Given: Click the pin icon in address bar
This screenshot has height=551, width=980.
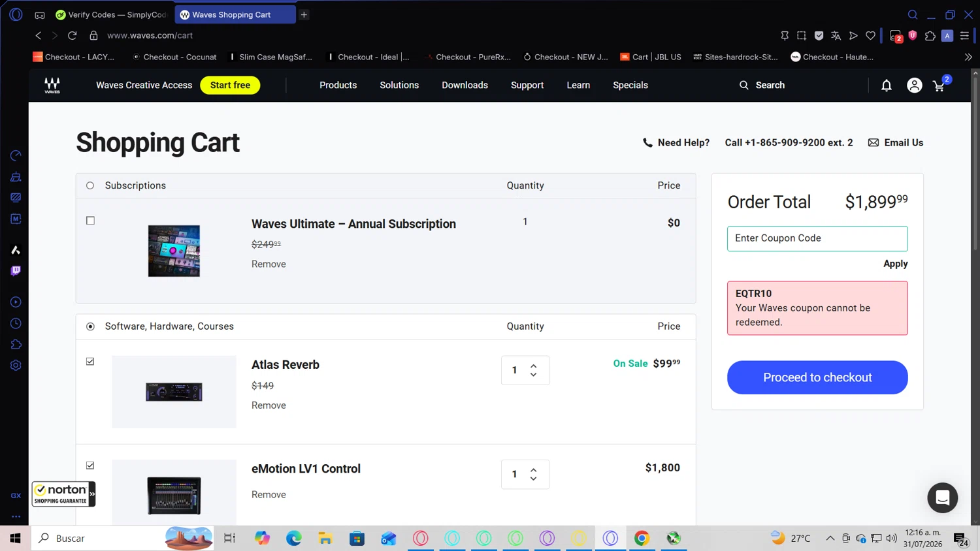Looking at the screenshot, I should pyautogui.click(x=785, y=35).
